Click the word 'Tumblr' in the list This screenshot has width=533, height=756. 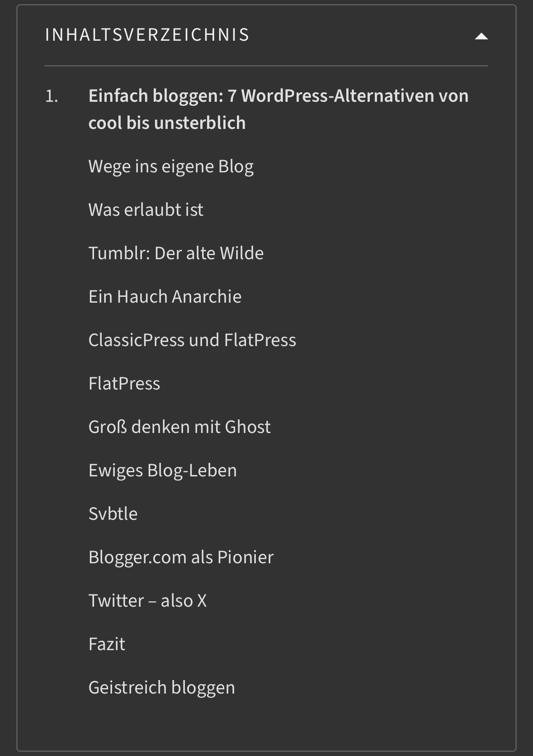tap(118, 253)
